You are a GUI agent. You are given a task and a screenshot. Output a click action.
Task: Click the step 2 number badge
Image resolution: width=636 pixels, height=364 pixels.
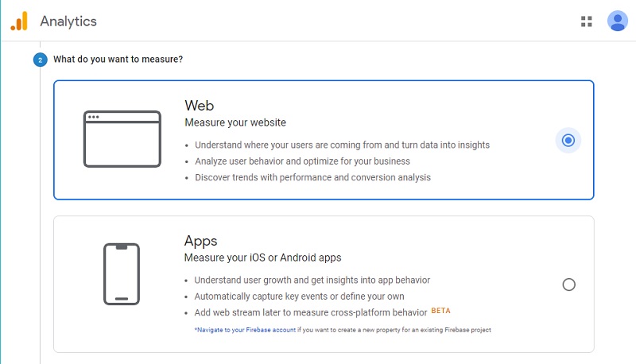(x=41, y=60)
